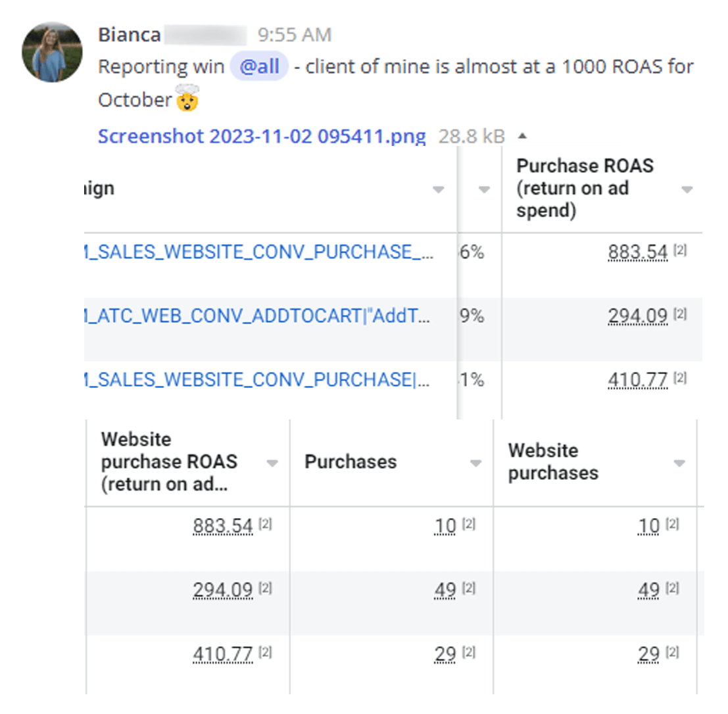728x714 pixels.
Task: Click footnote [2] next to 10 Website purchases
Action: tap(672, 524)
